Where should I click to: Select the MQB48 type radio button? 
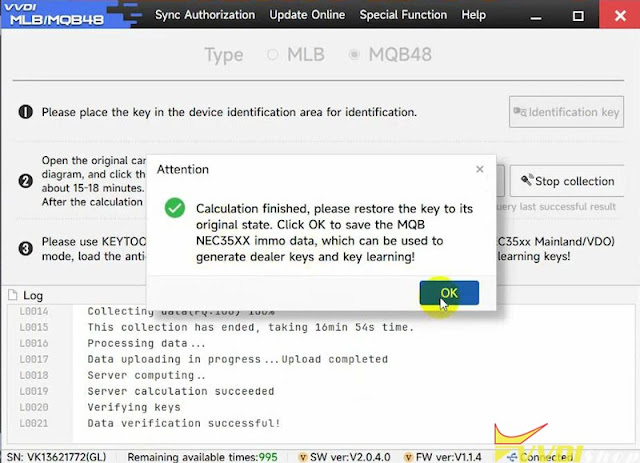click(354, 54)
